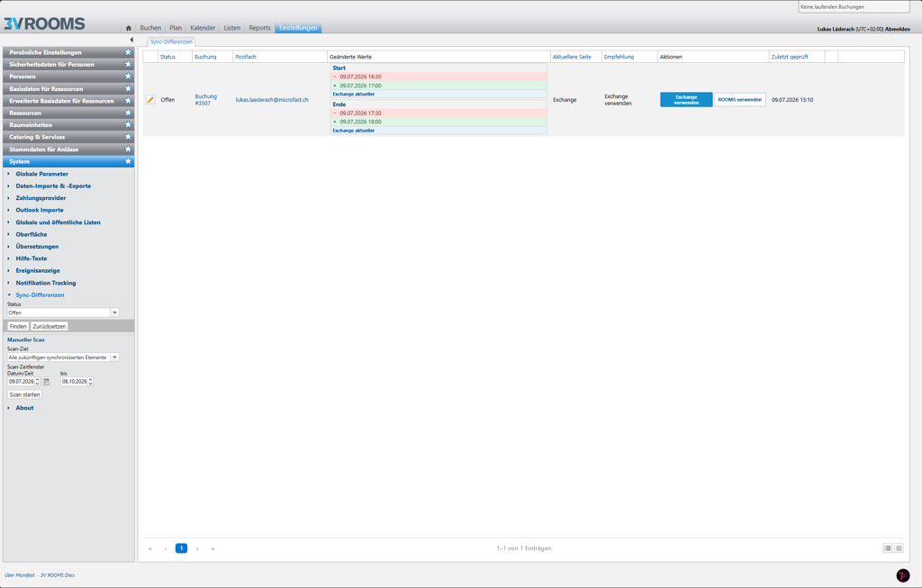The height and width of the screenshot is (588, 922).
Task: Open the Oberfläche item
Action: (32, 235)
